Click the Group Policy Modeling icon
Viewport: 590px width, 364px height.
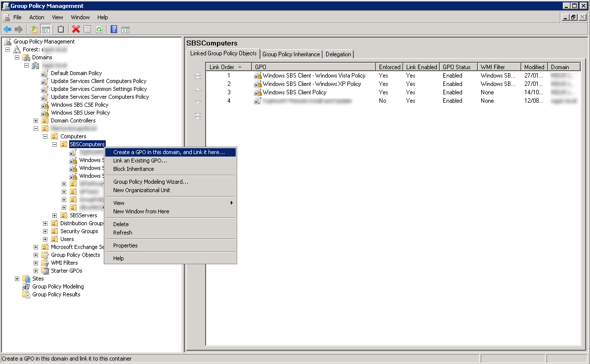pos(26,286)
